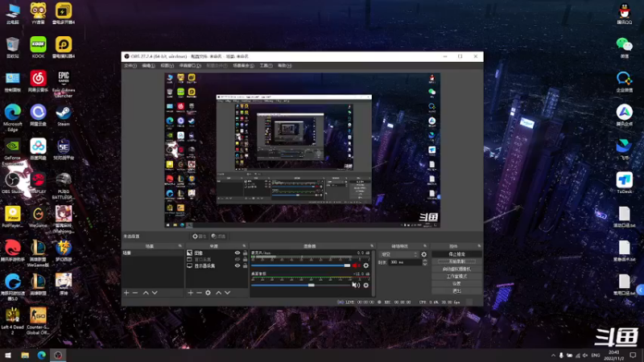This screenshot has height=362, width=644.
Task: Open Left 4 Dead 2 desktop icon
Action: (13, 321)
